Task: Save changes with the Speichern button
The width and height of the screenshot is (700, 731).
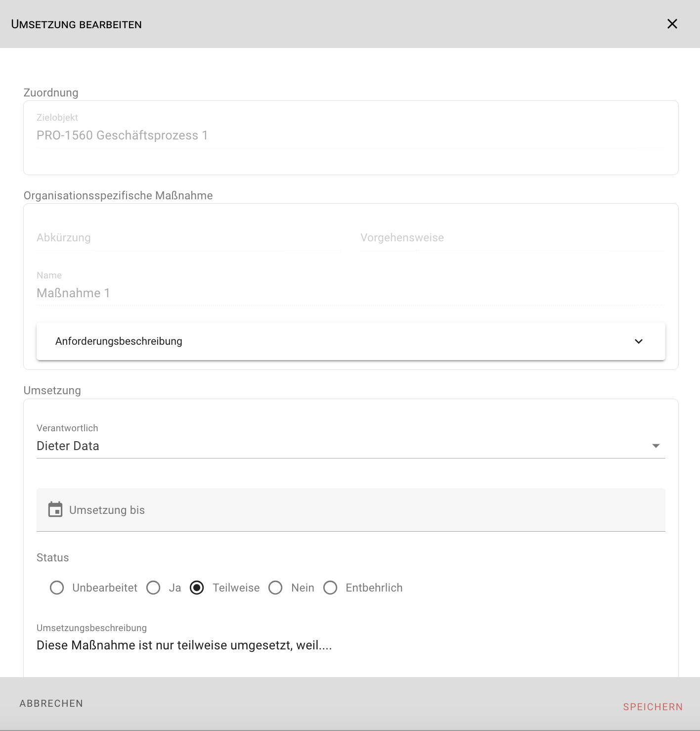Action: (653, 707)
